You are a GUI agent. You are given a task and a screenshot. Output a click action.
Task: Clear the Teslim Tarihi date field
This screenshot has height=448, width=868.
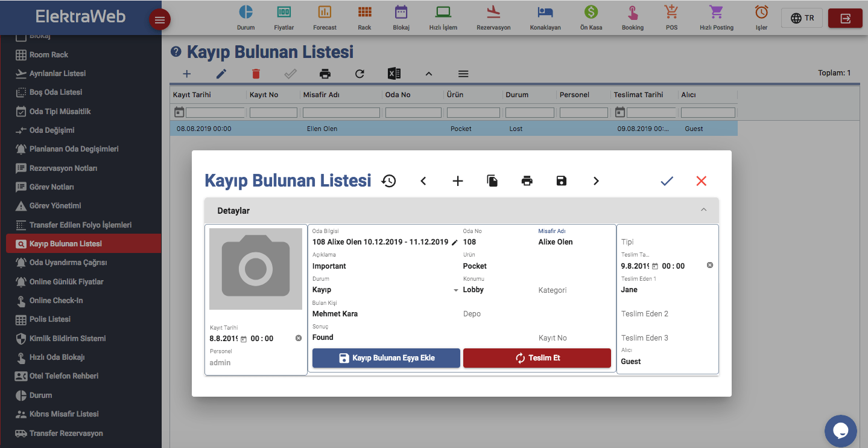(x=710, y=265)
